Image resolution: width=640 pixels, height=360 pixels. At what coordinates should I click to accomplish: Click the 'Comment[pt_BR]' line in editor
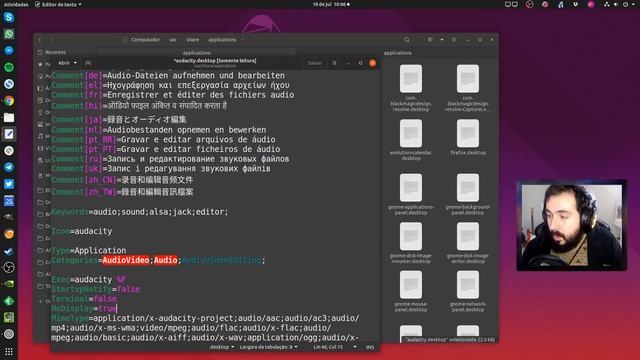coord(163,140)
